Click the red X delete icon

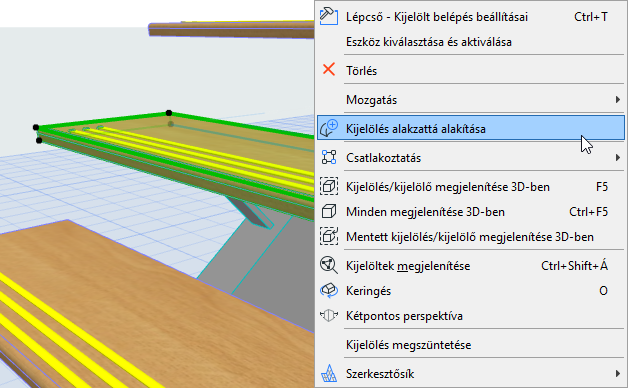(329, 70)
